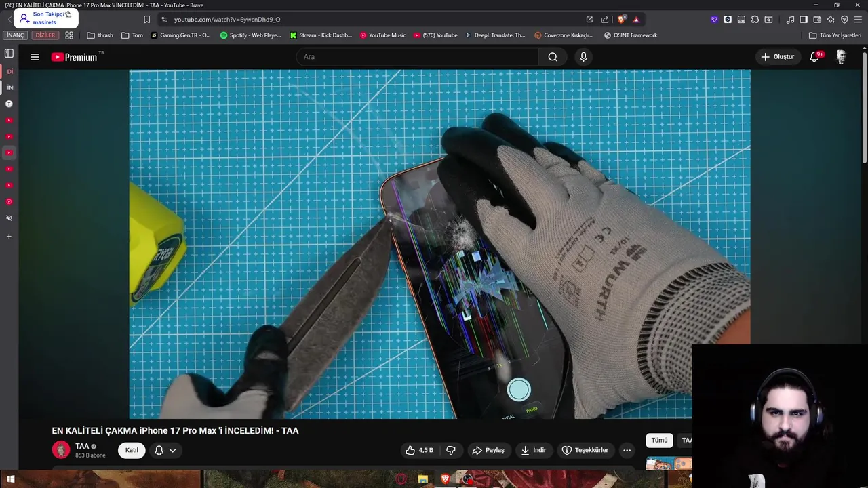Click the Paylaş share button
The height and width of the screenshot is (488, 868).
[x=488, y=450]
